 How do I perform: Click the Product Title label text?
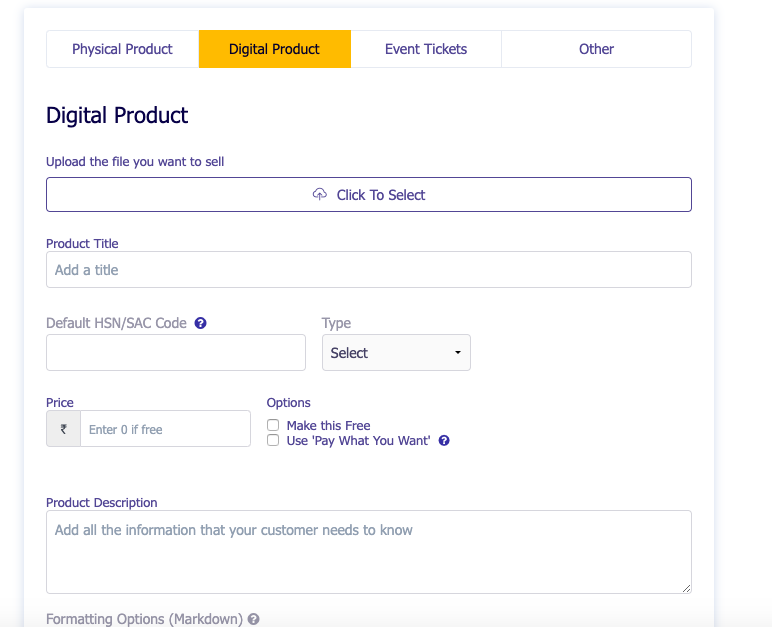82,243
